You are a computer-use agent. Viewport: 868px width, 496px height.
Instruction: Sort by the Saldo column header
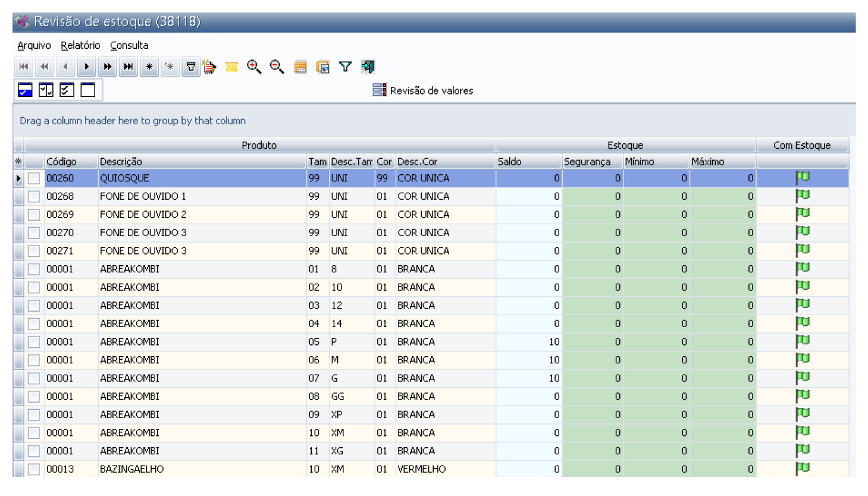(528, 162)
